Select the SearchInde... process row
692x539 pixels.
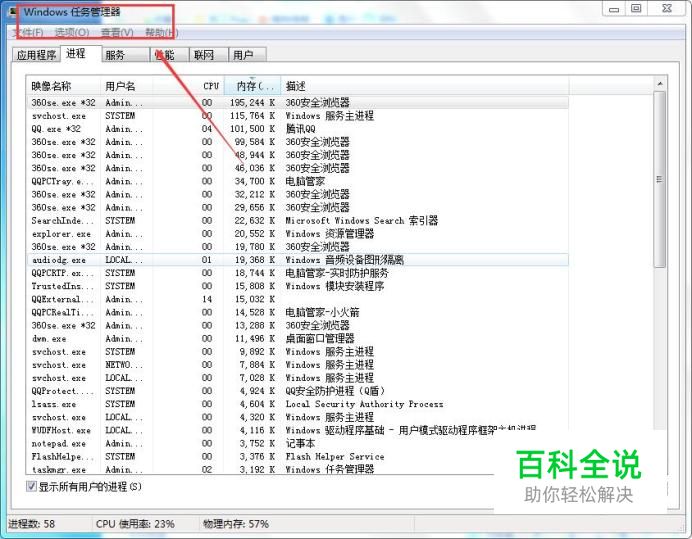297,220
